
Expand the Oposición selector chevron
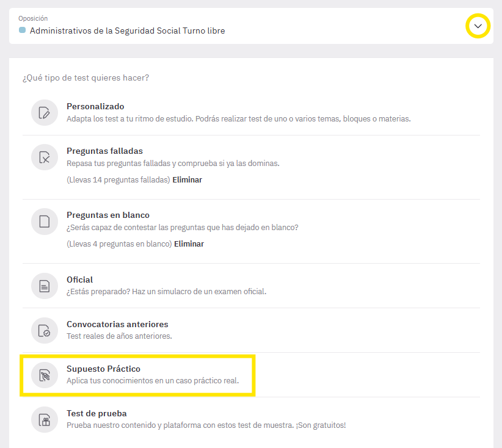coord(478,26)
